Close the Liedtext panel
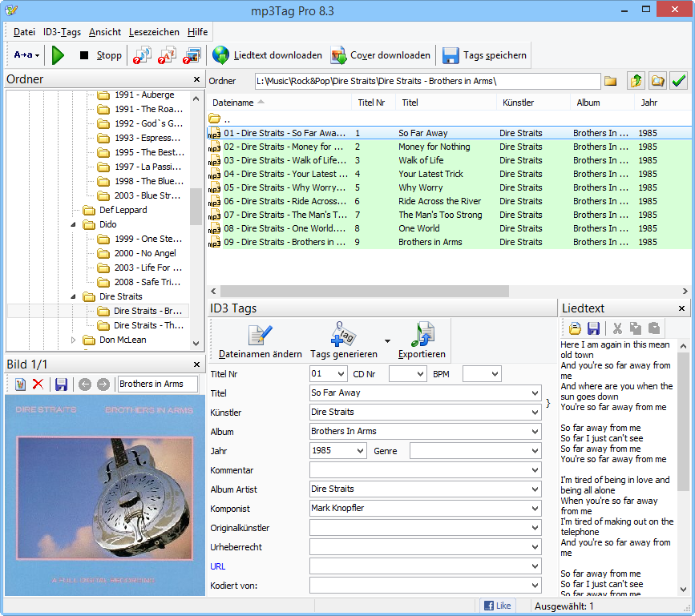The width and height of the screenshot is (695, 616). click(x=681, y=308)
